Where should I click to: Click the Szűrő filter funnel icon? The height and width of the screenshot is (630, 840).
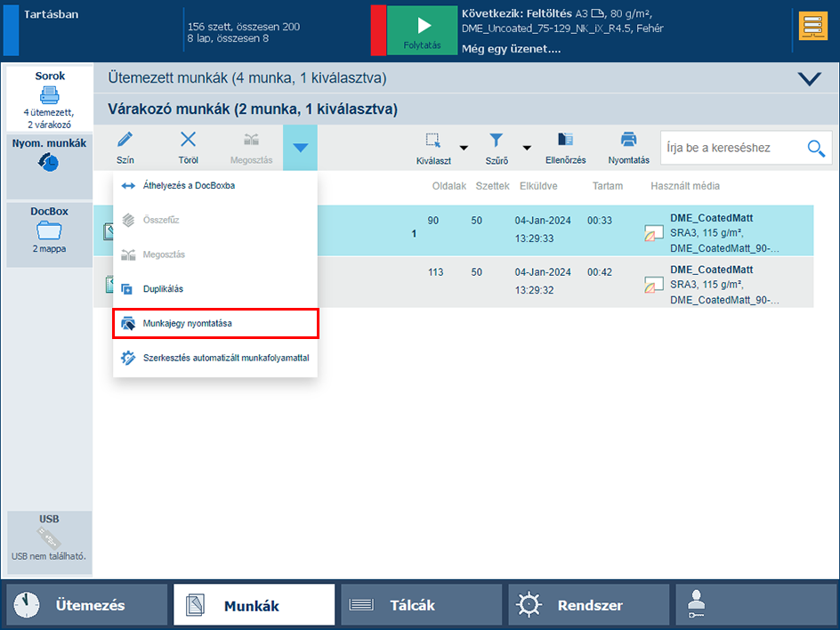(x=496, y=141)
